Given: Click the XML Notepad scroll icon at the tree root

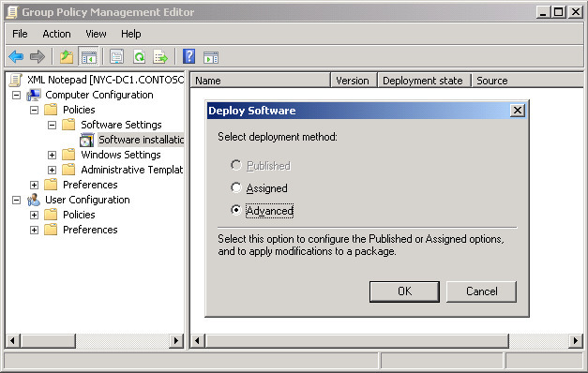Looking at the screenshot, I should coord(15,80).
